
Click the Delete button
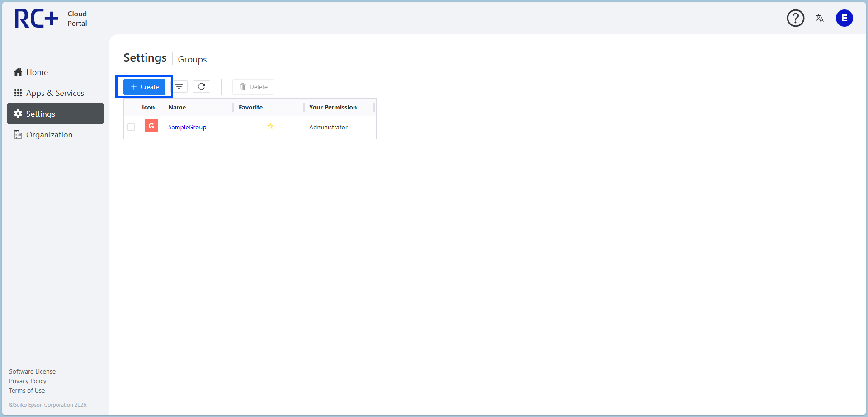[x=253, y=87]
